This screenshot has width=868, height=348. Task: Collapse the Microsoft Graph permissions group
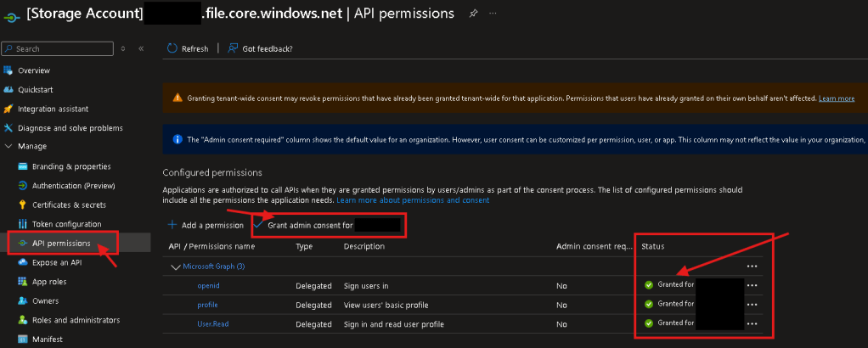pyautogui.click(x=177, y=267)
